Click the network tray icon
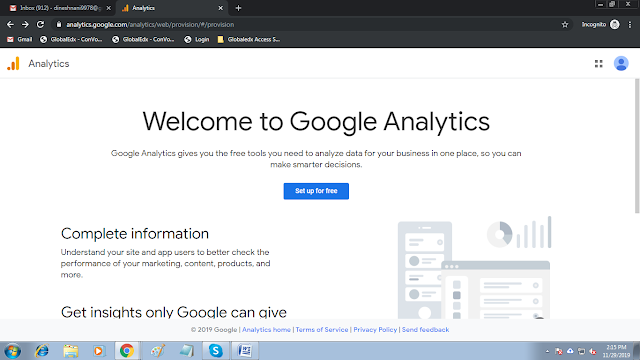 582,351
